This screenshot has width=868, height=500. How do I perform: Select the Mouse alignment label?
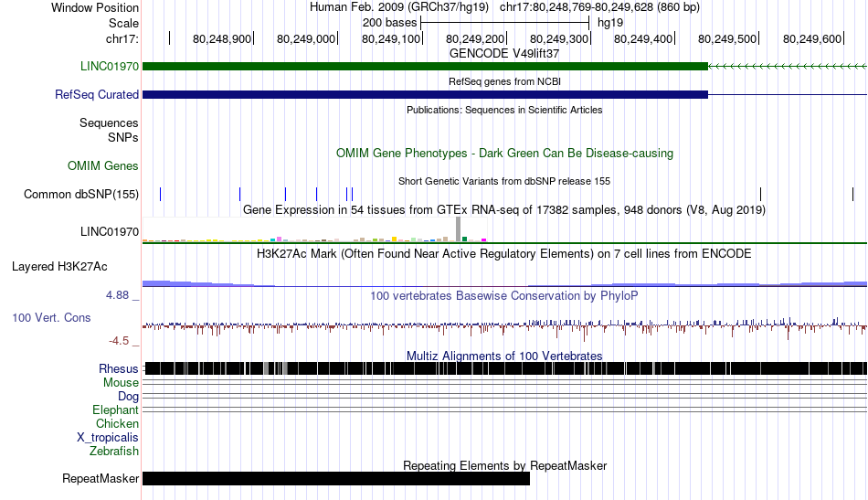(121, 383)
